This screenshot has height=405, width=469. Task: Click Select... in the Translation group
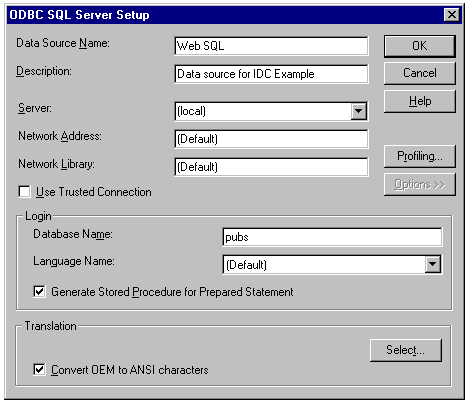[406, 350]
